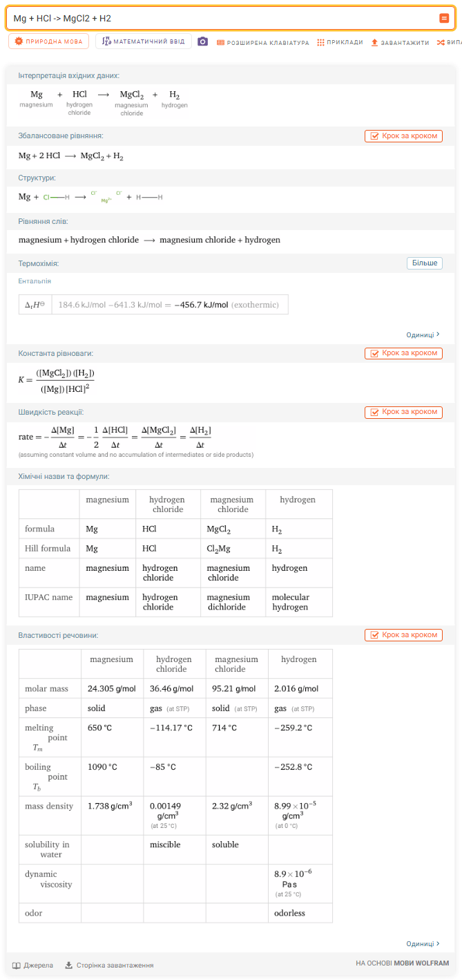The image size is (462, 980).
Task: Expand Одиниці units in thermochemistry section
Action: click(x=423, y=335)
